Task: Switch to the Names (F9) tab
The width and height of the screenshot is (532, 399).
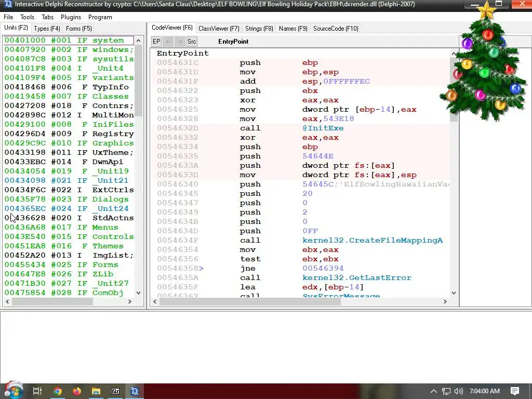Action: click(293, 29)
